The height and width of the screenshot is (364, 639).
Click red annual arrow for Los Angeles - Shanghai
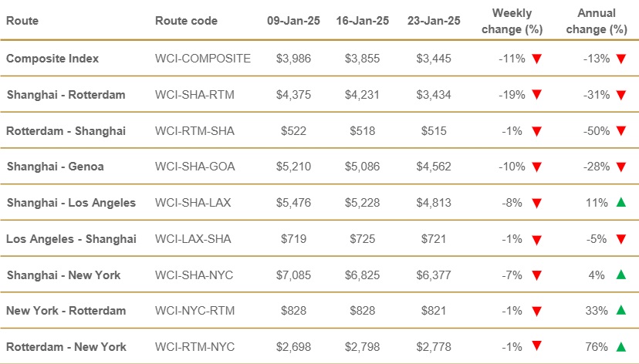click(620, 239)
